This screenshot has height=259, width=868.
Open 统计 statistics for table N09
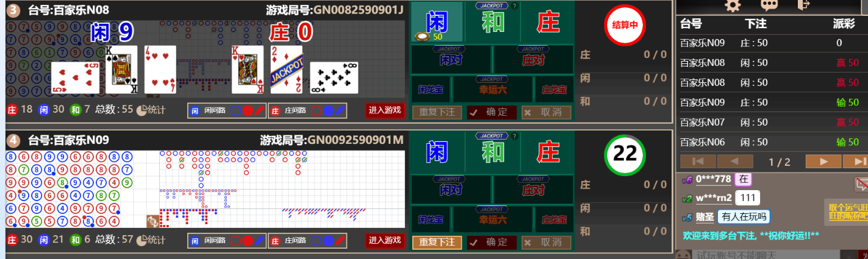[x=151, y=240]
